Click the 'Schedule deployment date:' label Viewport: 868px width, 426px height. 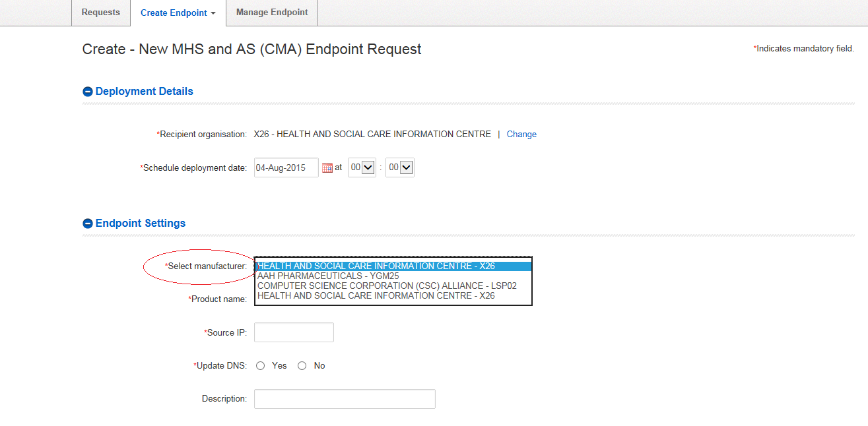pyautogui.click(x=193, y=168)
